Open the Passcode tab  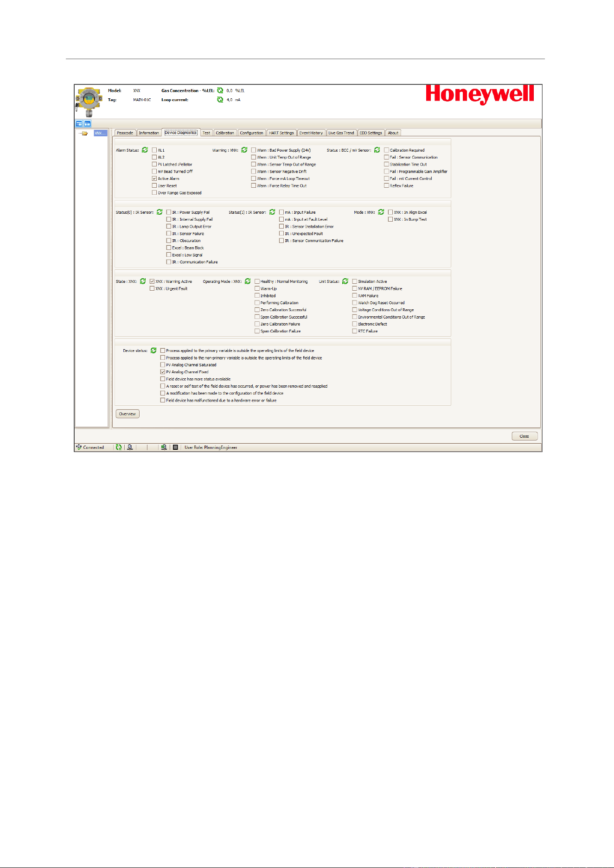pyautogui.click(x=125, y=133)
